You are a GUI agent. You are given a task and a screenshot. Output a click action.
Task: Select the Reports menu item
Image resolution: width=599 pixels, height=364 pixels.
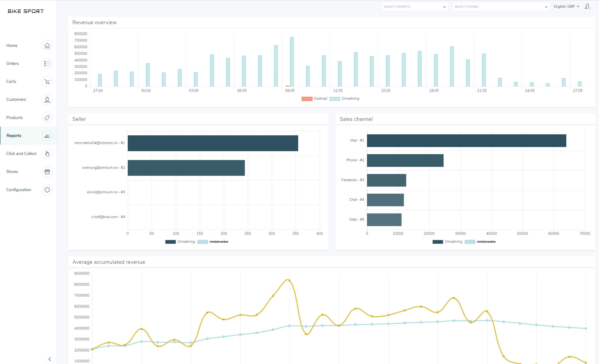28,136
